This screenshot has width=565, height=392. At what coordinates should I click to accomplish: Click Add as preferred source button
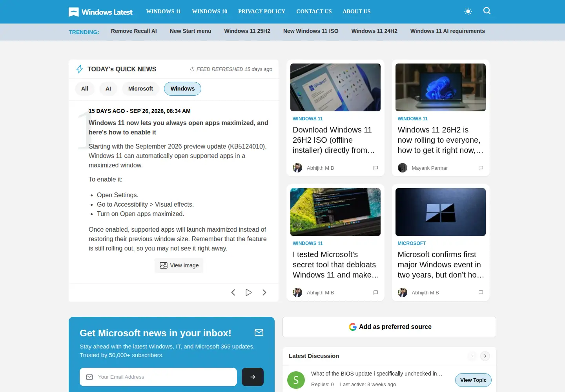(389, 327)
